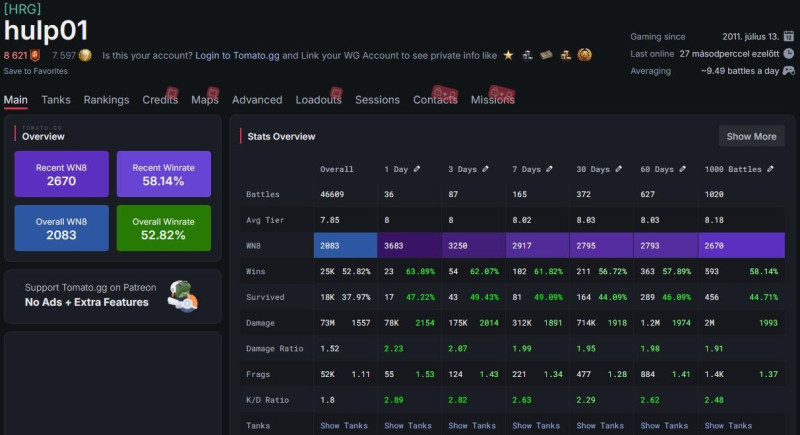Click the lock badge on Credits tab
Screen dimensions: 800x435
pyautogui.click(x=172, y=93)
